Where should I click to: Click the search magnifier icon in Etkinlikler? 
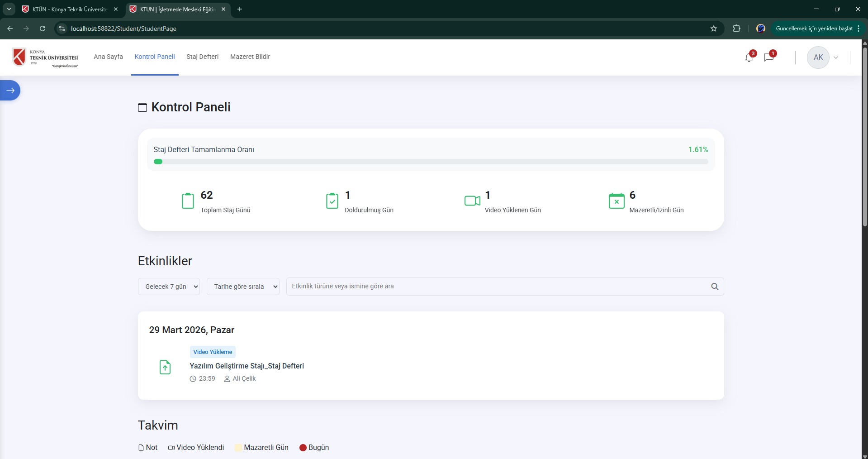pyautogui.click(x=715, y=287)
